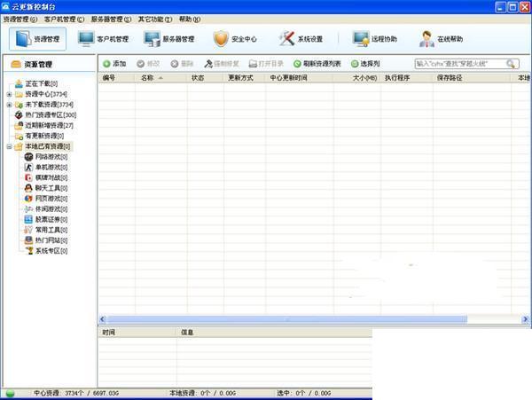Expand the 资源中心 tree node
Viewport: 532px width, 400px height.
pyautogui.click(x=10, y=94)
